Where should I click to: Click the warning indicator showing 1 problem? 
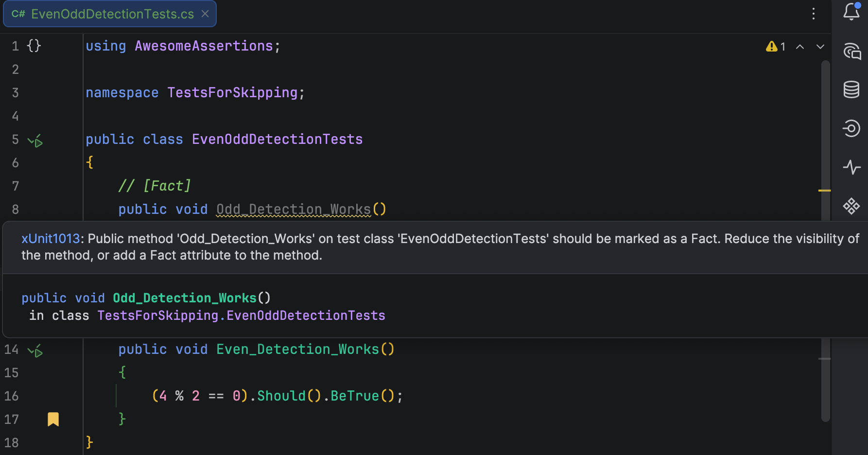coord(776,47)
